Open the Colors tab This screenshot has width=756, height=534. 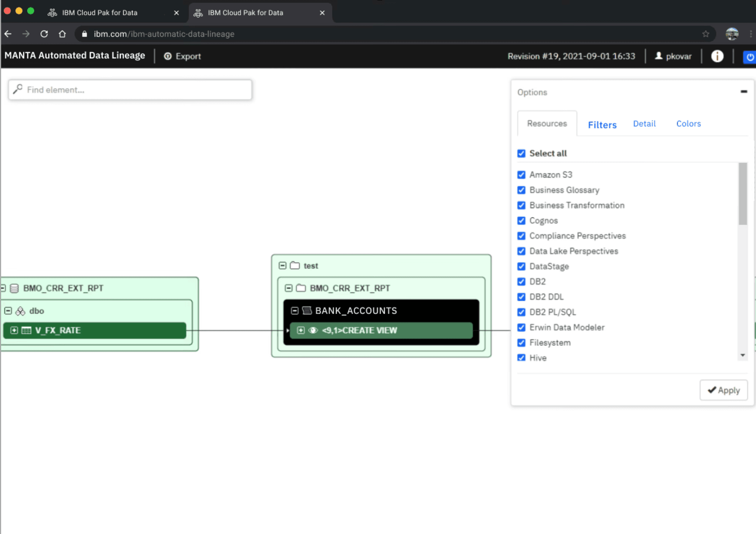(688, 124)
